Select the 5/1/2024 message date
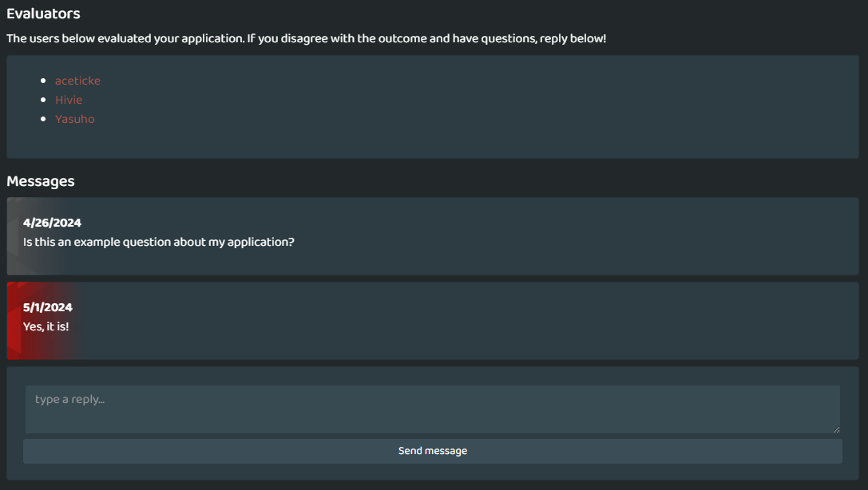The image size is (868, 490). pos(48,307)
